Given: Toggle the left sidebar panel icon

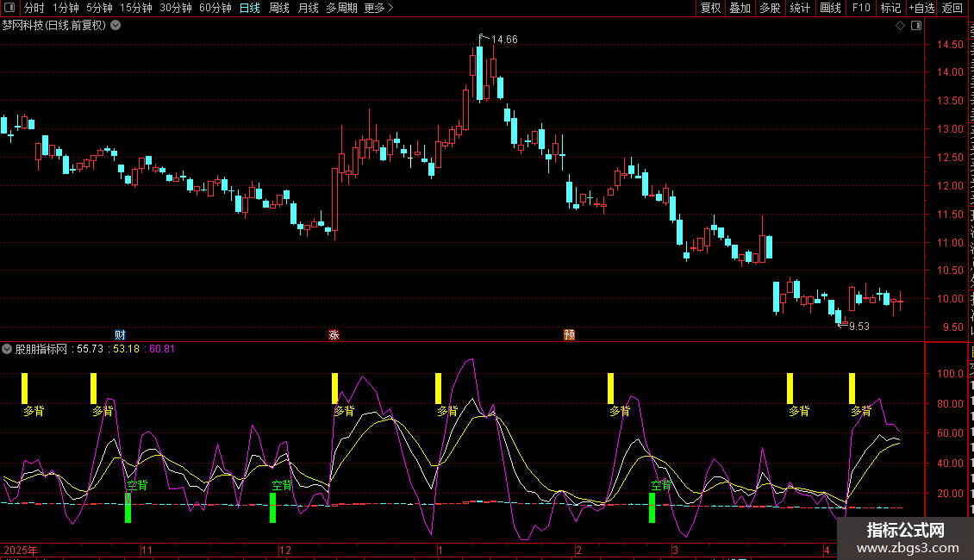Looking at the screenshot, I should (x=9, y=8).
